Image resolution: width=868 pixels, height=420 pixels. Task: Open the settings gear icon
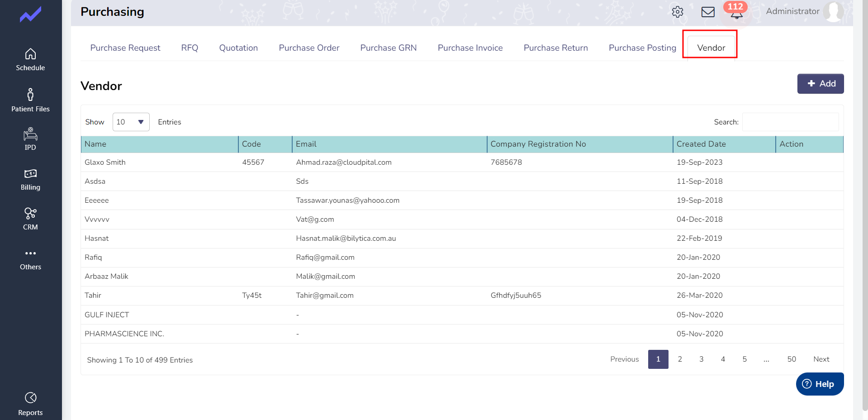[677, 12]
